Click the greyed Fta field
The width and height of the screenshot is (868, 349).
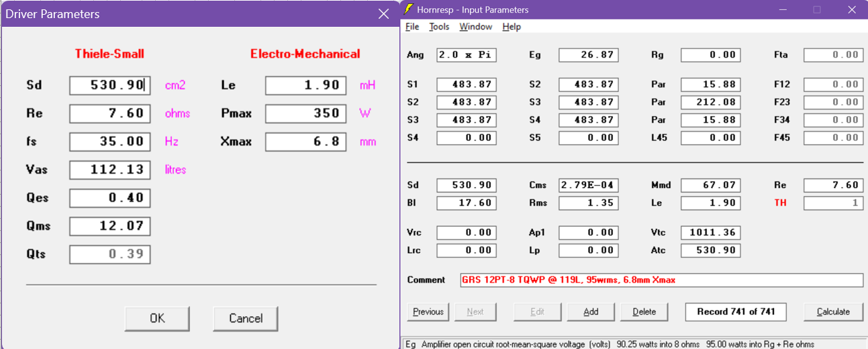833,55
